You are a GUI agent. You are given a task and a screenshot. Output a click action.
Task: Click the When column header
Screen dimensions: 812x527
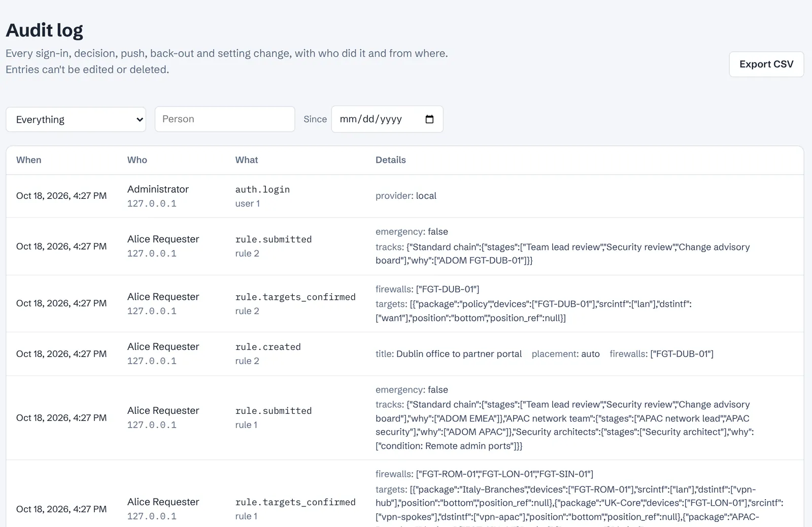[29, 160]
